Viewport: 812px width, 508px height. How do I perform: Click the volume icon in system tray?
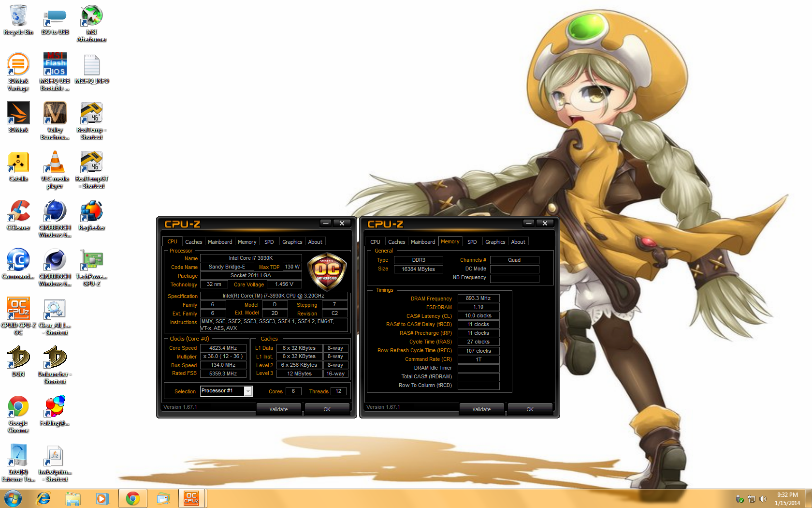point(763,499)
